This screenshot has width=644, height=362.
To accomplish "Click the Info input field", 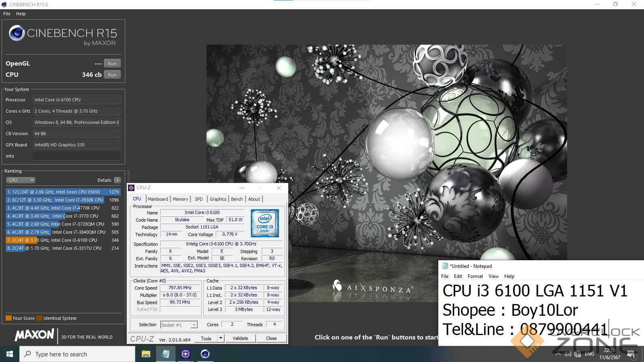I will click(76, 156).
